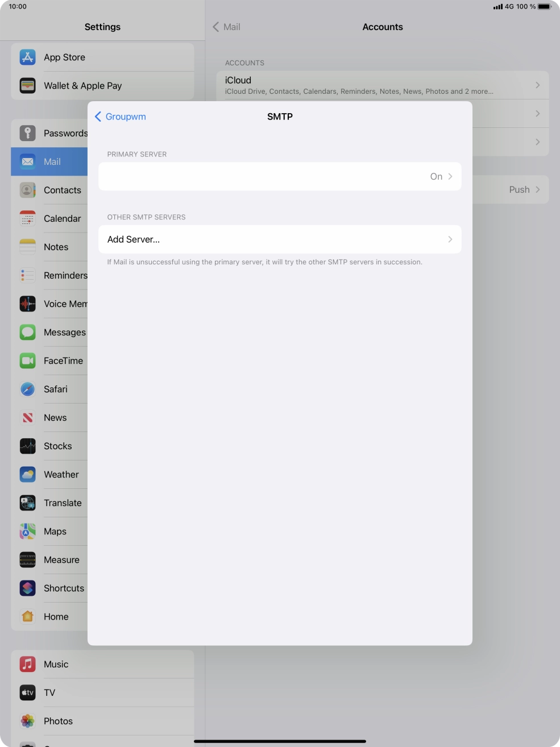Open the Apple TV icon
Image resolution: width=560 pixels, height=747 pixels.
[x=28, y=692]
